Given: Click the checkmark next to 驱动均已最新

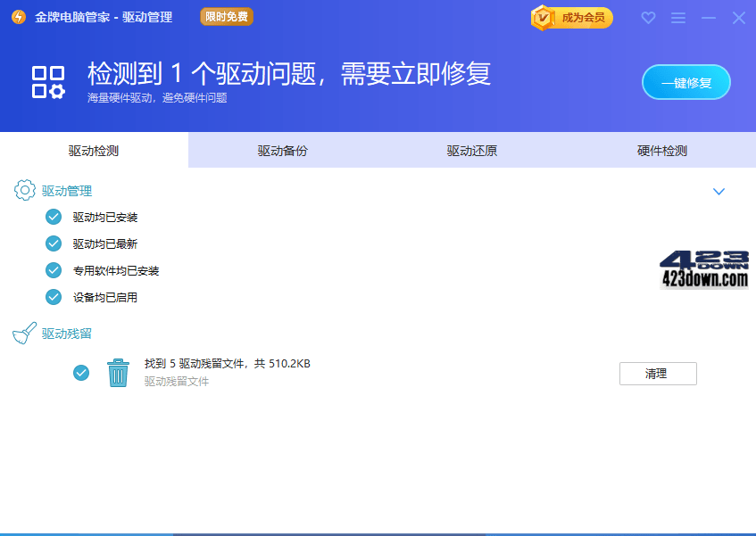Looking at the screenshot, I should coord(53,243).
